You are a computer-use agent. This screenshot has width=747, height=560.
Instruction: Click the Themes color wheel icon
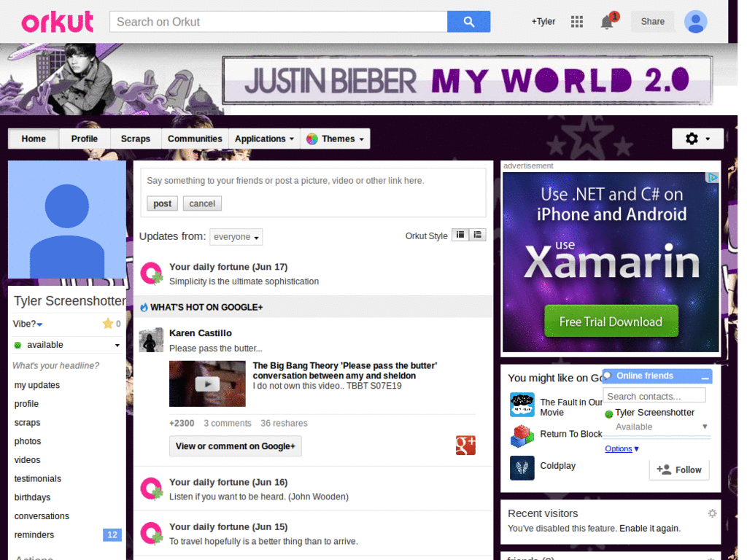tap(312, 139)
